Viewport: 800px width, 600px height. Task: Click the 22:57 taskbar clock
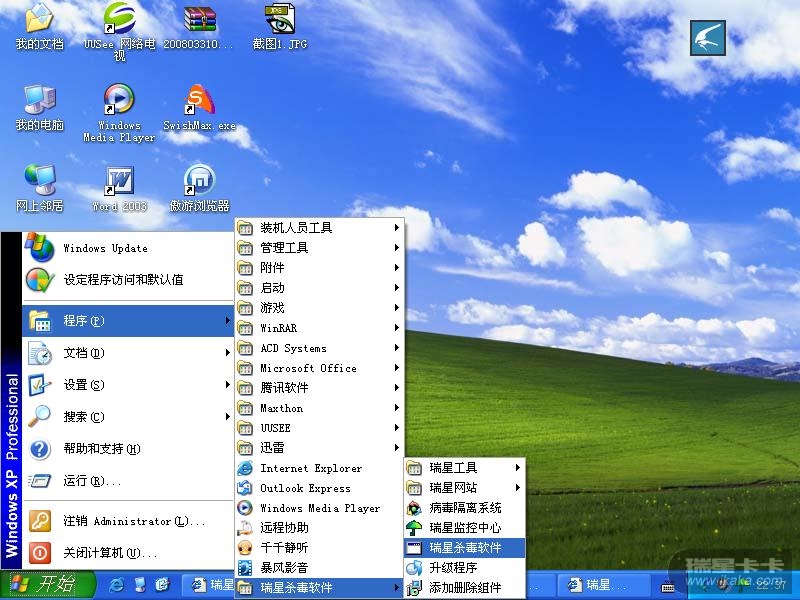770,585
